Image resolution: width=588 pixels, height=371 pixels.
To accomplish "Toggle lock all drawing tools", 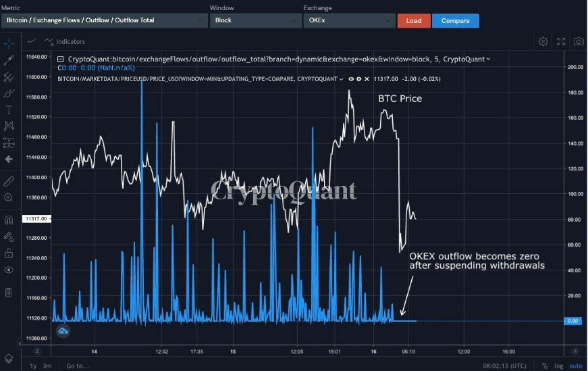I will pos(9,253).
